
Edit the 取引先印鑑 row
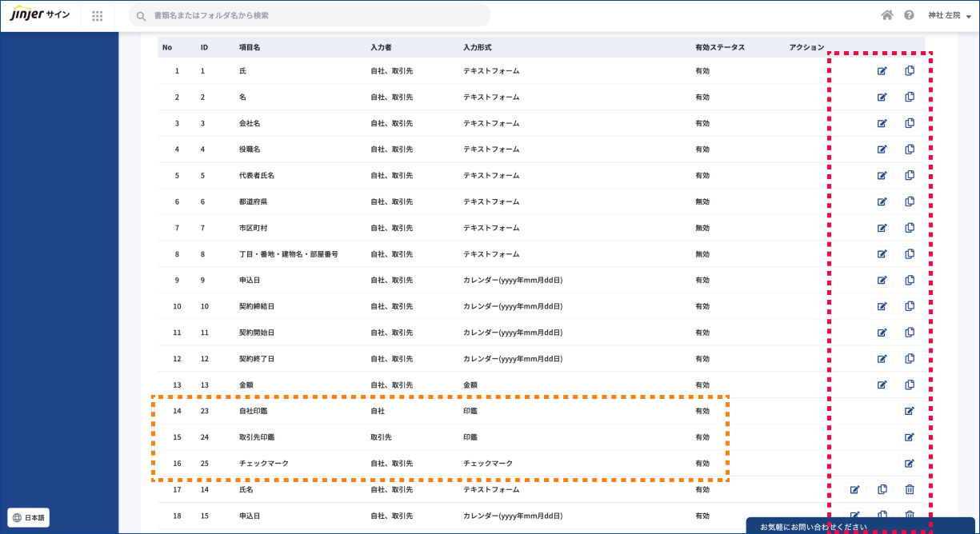click(909, 437)
